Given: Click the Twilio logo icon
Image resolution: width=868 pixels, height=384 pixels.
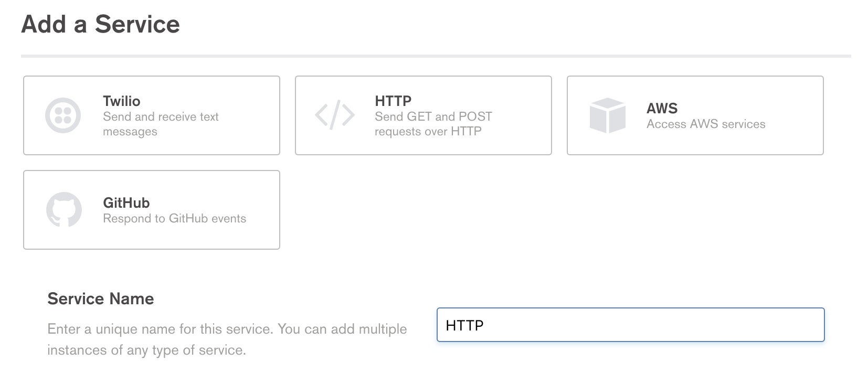Looking at the screenshot, I should [63, 115].
